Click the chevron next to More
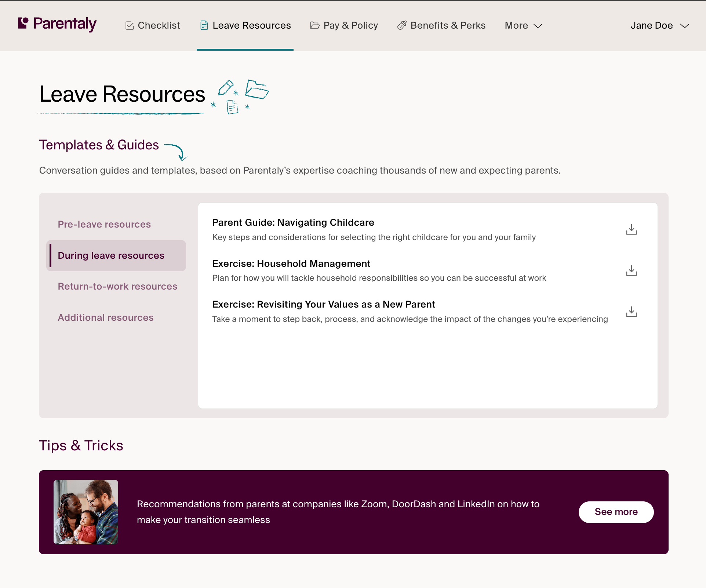The image size is (706, 588). 538,26
